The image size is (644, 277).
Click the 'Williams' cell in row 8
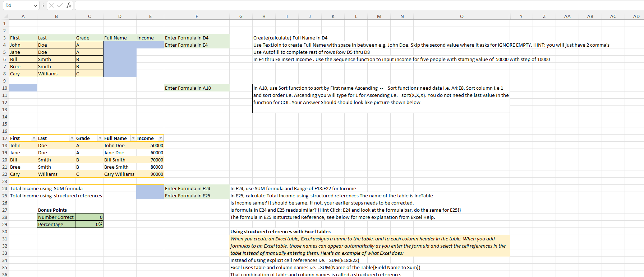click(x=56, y=74)
